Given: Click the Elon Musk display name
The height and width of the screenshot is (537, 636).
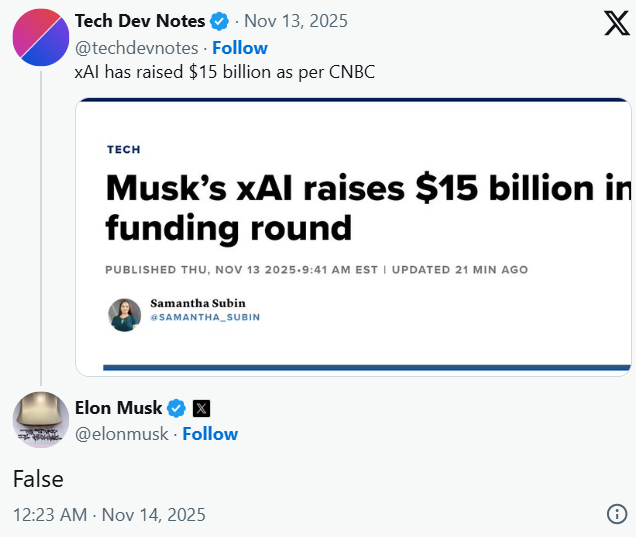Looking at the screenshot, I should (x=119, y=408).
